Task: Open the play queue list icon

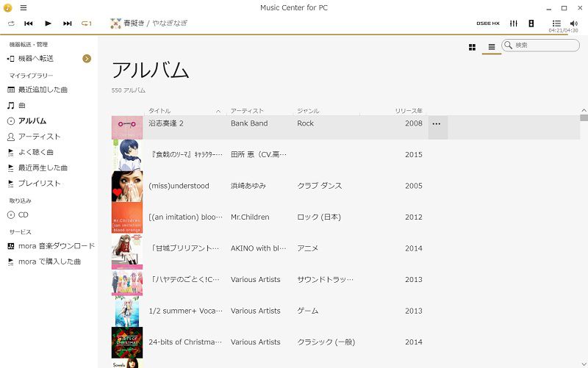Action: click(x=556, y=24)
